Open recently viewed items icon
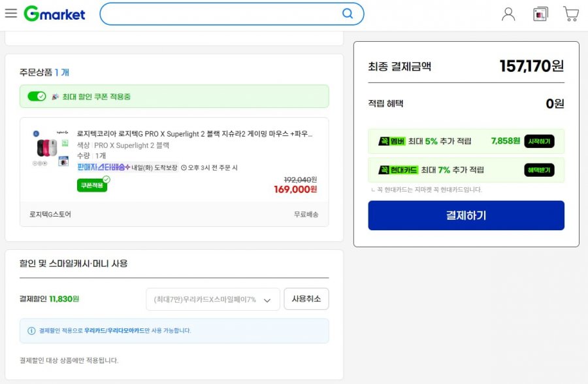Image resolution: width=588 pixels, height=384 pixels. coord(540,14)
